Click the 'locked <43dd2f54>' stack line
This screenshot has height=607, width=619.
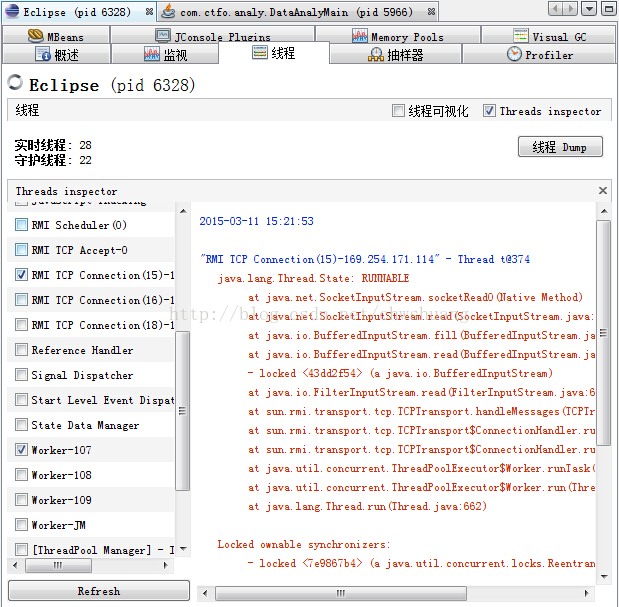(400, 373)
